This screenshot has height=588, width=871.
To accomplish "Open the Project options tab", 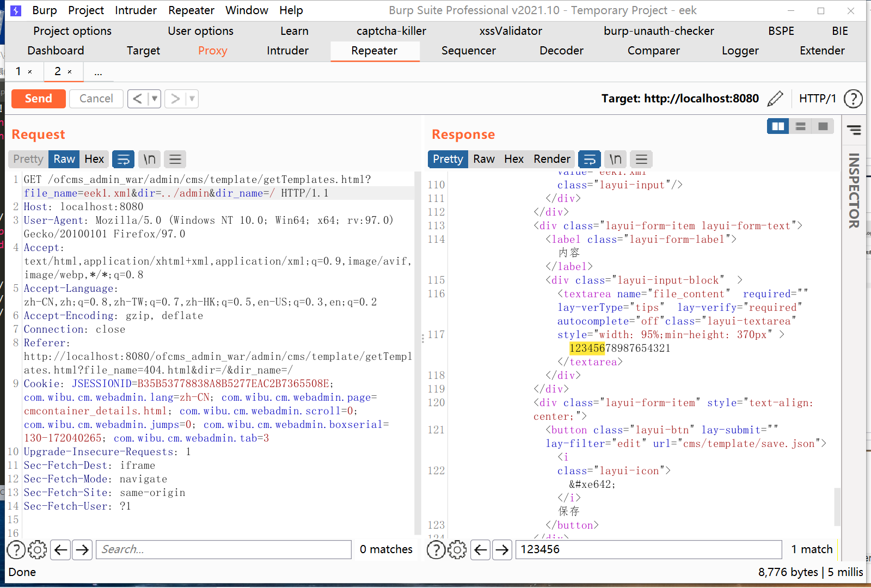I will [72, 31].
